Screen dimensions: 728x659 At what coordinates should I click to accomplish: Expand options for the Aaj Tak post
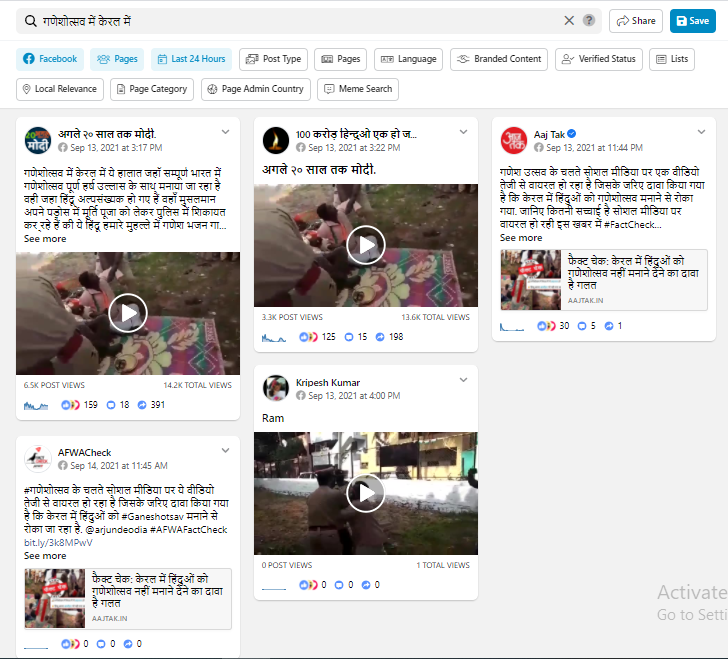coord(702,132)
